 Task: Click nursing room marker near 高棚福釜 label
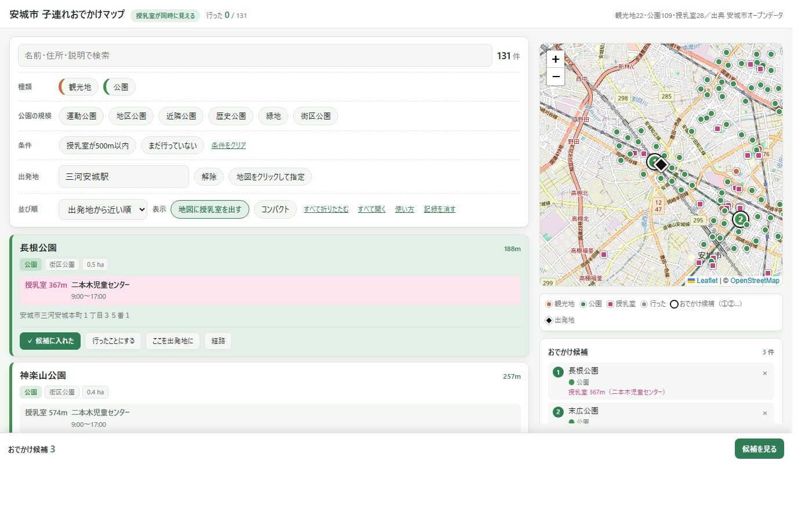tap(603, 255)
